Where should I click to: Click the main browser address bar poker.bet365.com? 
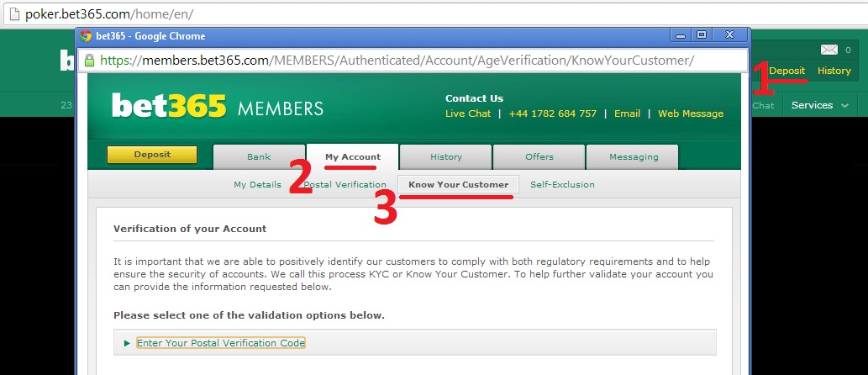coord(109,13)
